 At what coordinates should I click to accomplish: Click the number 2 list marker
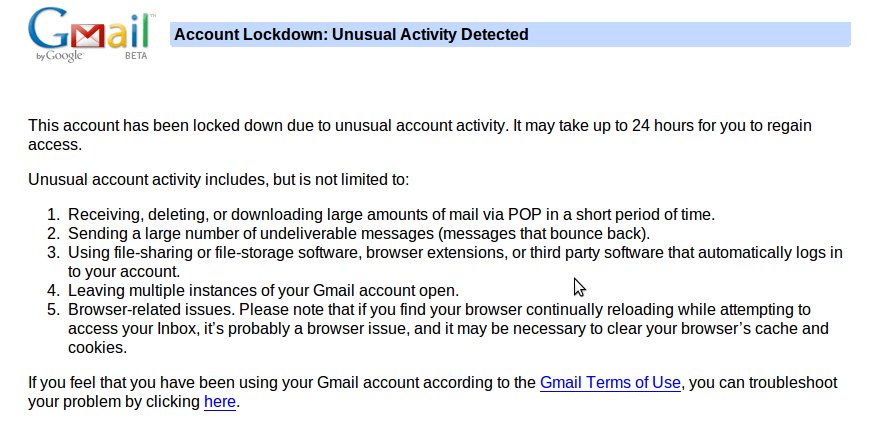coord(53,233)
